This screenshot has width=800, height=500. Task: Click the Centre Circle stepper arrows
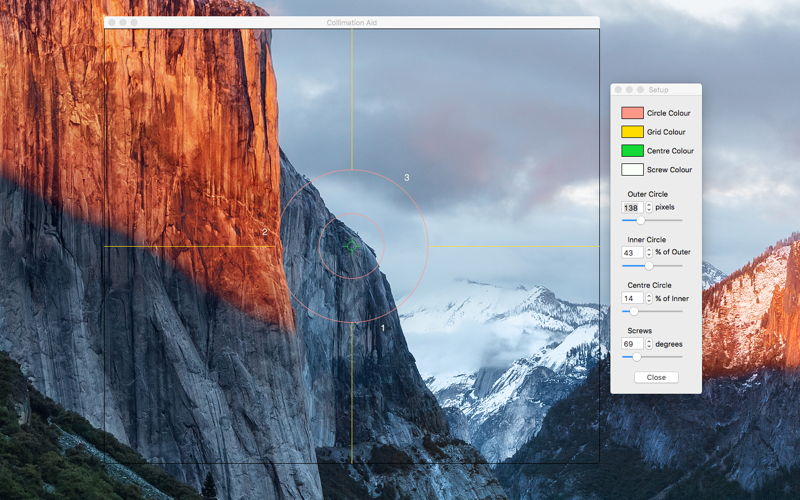tap(649, 298)
